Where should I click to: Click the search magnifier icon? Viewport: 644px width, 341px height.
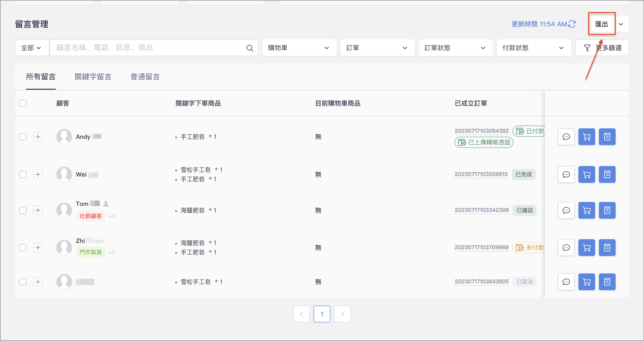tap(249, 48)
